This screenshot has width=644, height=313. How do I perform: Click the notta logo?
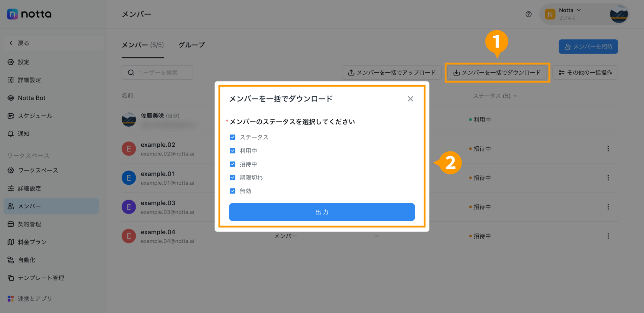point(29,14)
